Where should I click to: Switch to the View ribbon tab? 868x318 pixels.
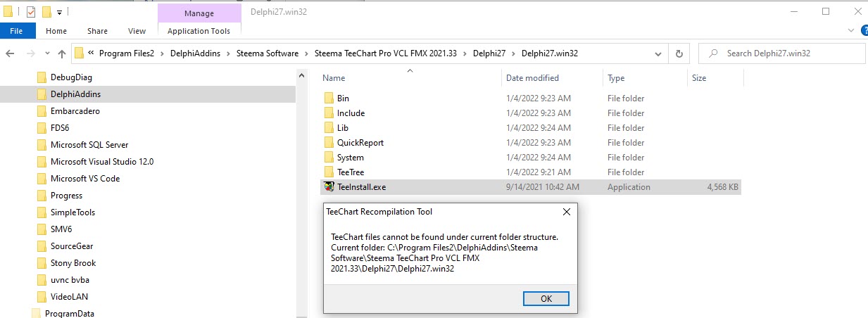tap(137, 31)
